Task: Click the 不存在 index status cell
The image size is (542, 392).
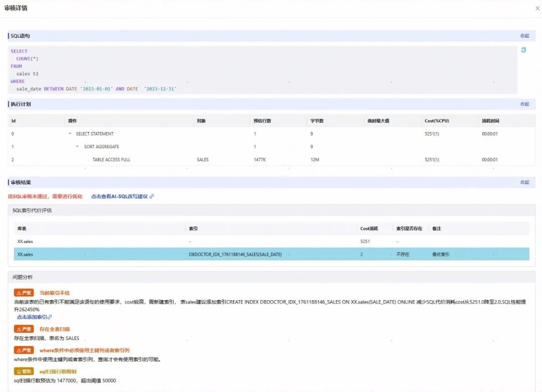Action: click(402, 254)
